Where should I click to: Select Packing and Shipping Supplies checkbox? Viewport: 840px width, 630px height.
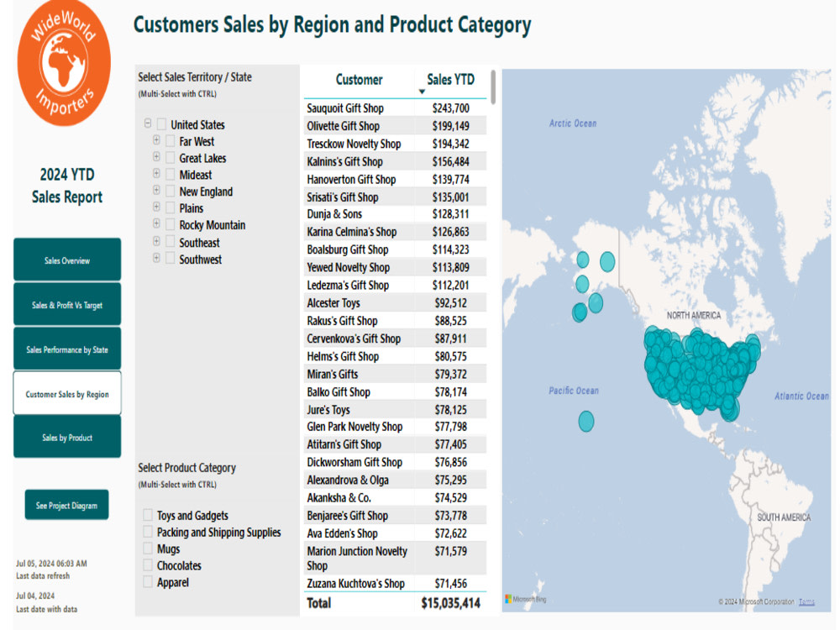tap(148, 532)
